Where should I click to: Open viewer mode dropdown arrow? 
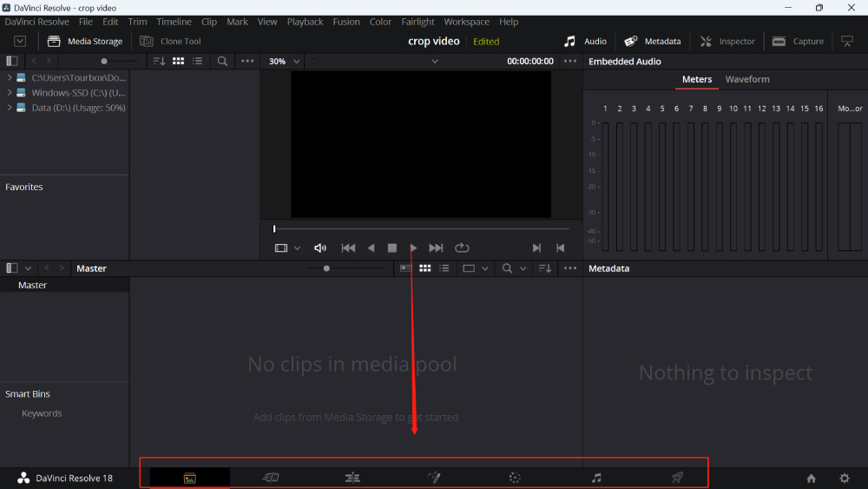click(x=297, y=248)
